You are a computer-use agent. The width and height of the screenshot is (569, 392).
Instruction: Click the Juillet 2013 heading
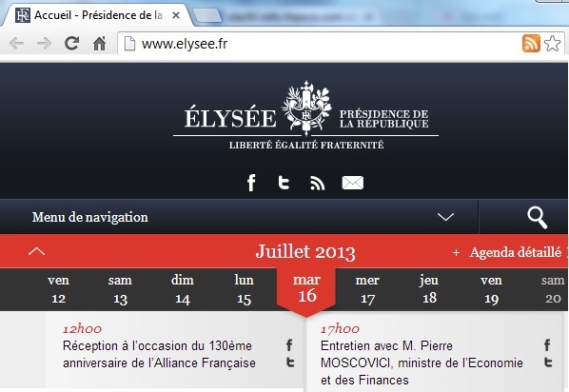[x=305, y=251]
